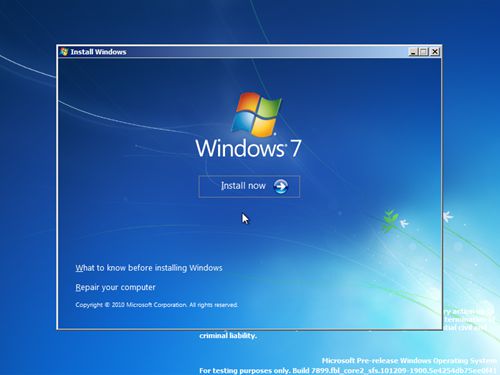Click the white bird outside the dialog's right edge
The image size is (500, 375).
point(448,216)
